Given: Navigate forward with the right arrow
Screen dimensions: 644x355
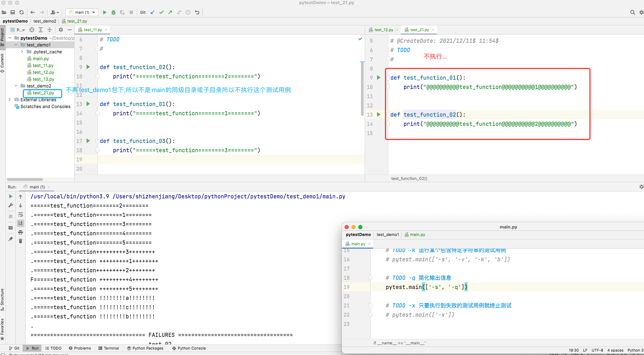Looking at the screenshot, I should [x=42, y=12].
